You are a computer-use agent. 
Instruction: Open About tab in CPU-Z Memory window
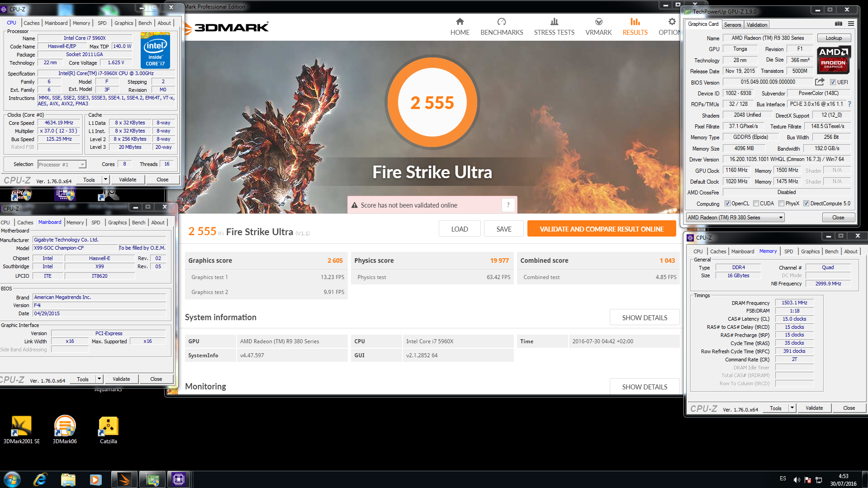850,251
